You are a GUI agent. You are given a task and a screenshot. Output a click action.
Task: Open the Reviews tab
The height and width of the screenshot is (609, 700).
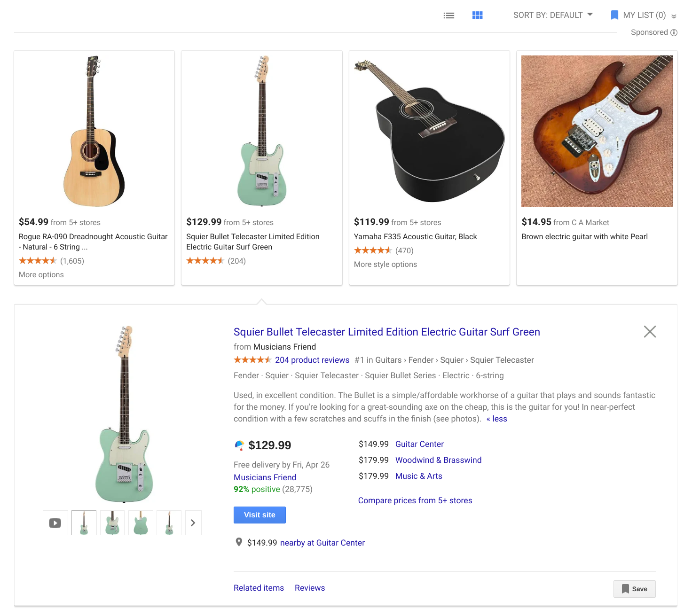310,587
